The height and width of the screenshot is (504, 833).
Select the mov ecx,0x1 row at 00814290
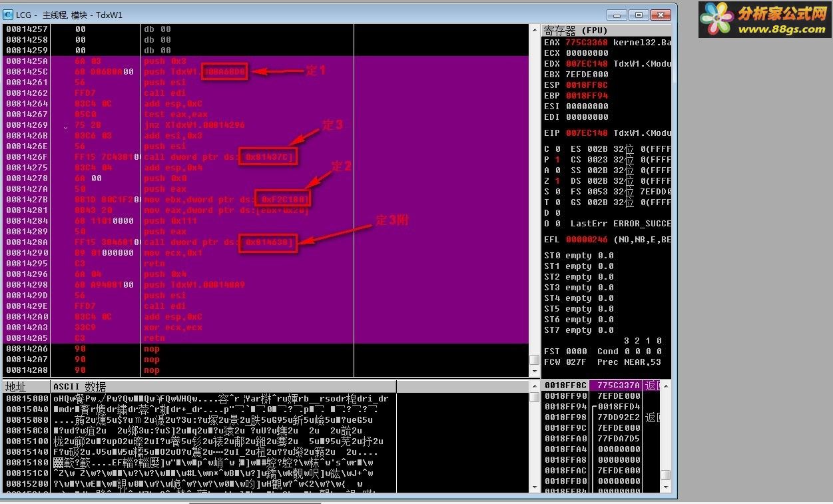point(266,253)
